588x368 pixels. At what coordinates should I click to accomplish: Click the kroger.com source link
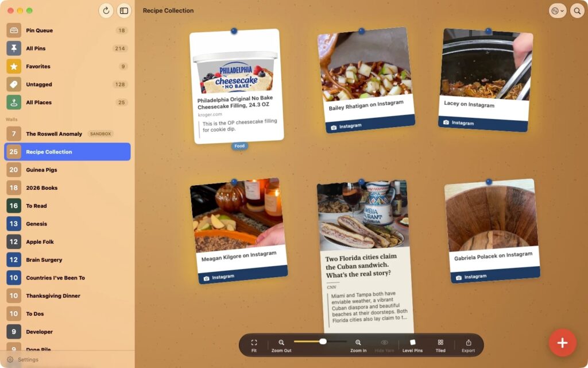pos(210,114)
